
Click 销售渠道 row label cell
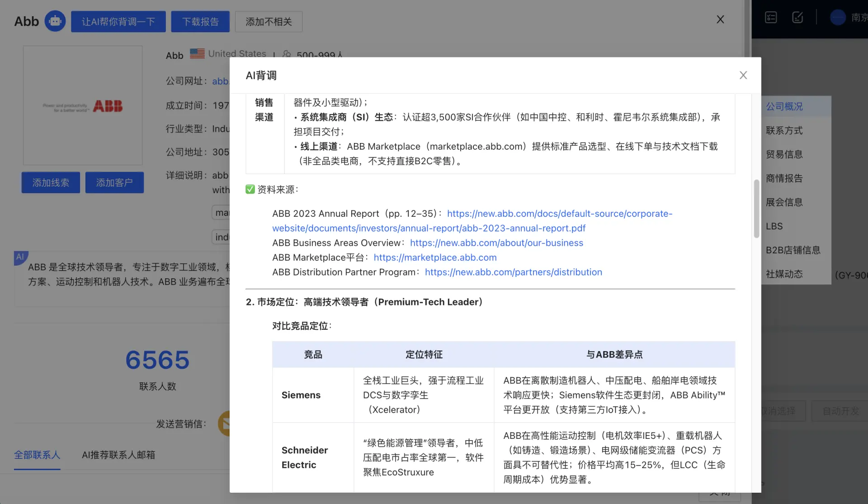click(264, 133)
